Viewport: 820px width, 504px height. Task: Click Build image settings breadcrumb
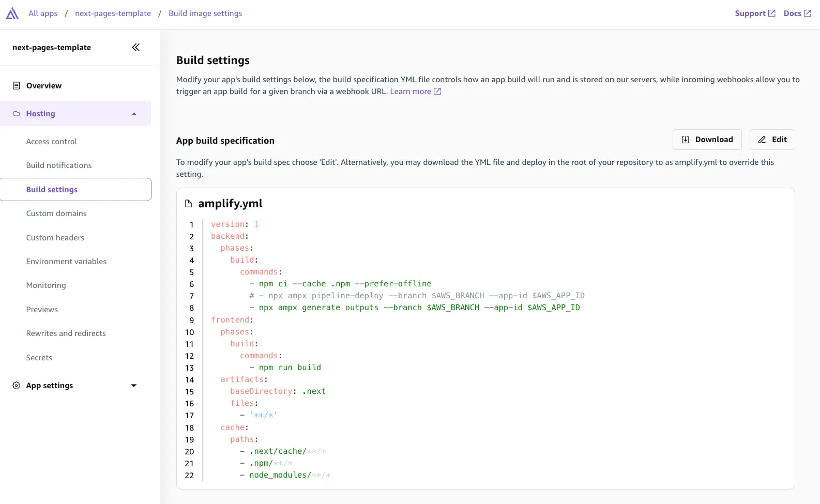(205, 13)
